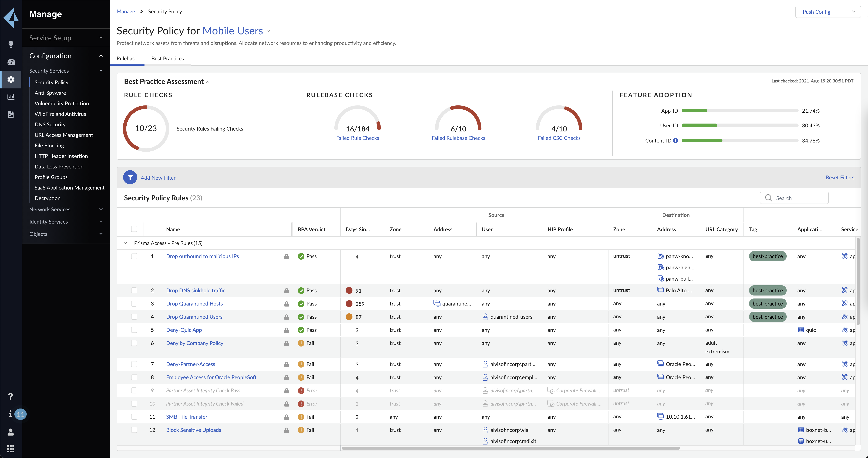Screen dimensions: 868x458
Task: Check the select-all checkbox in the rules table header
Action: tap(134, 229)
